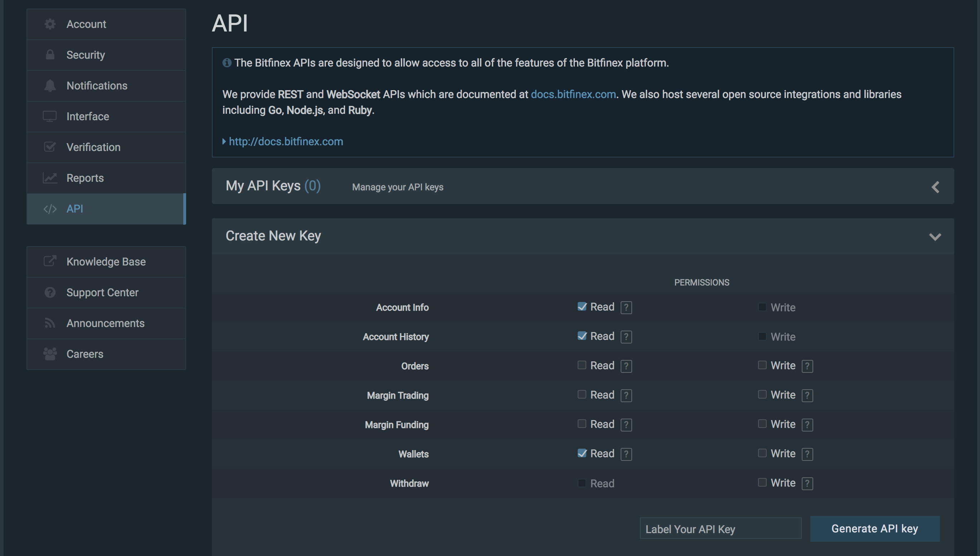Viewport: 980px width, 556px height.
Task: Select the API menu item
Action: pyautogui.click(x=106, y=209)
